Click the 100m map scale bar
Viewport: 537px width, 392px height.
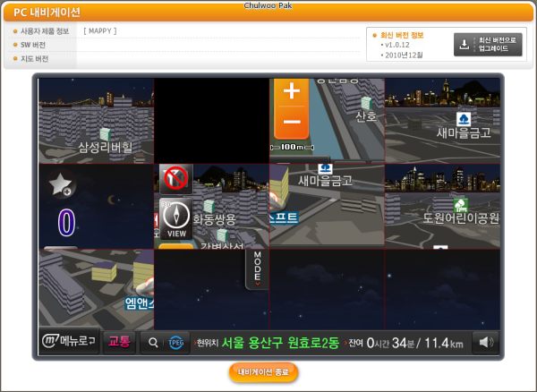pos(291,147)
